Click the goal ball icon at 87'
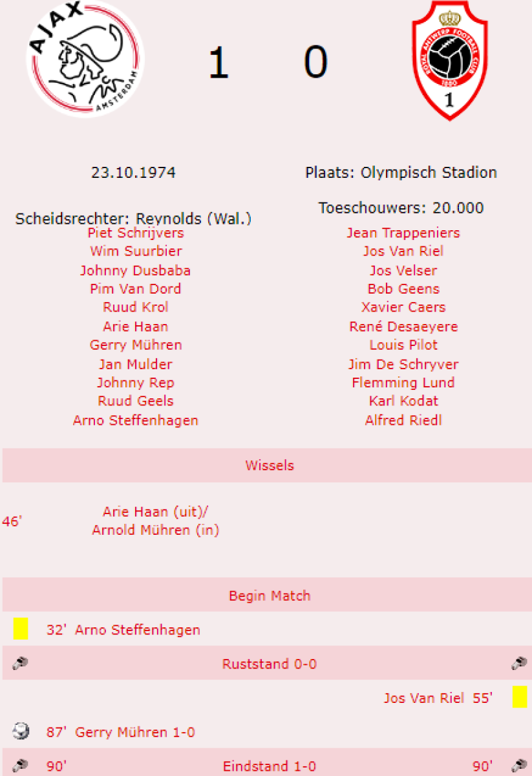 pyautogui.click(x=21, y=731)
